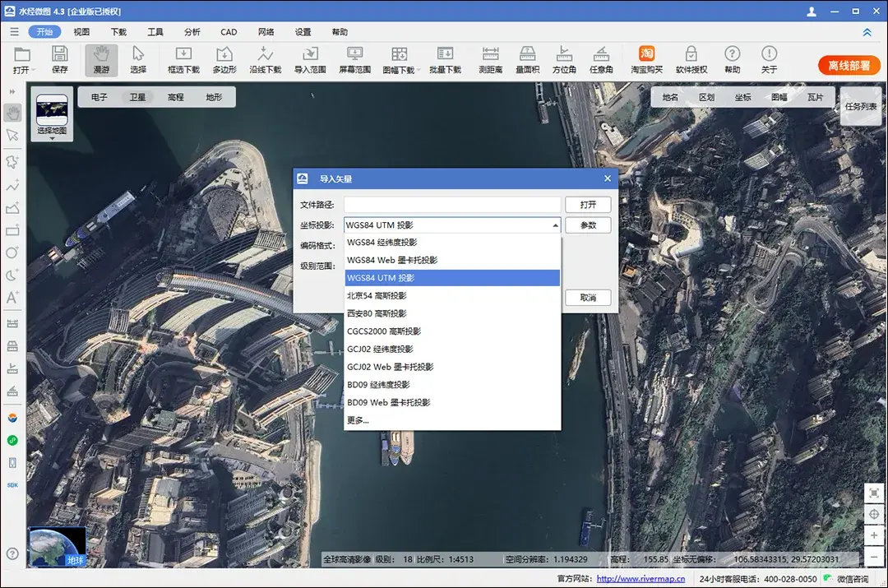Select the 量面积 area measurement tool
This screenshot has height=588, width=888.
pos(527,60)
